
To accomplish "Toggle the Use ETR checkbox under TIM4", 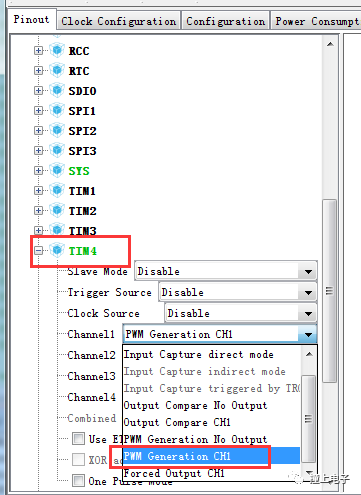I will 78,439.
